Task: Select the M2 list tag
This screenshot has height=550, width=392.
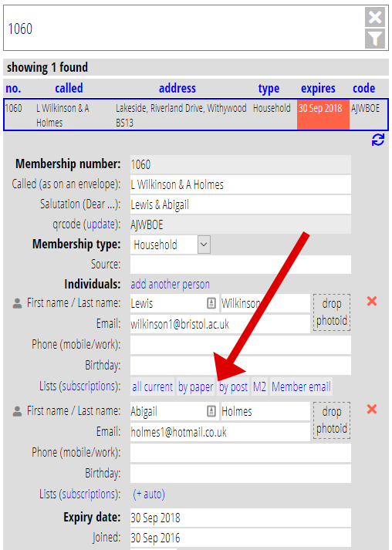Action: point(259,386)
